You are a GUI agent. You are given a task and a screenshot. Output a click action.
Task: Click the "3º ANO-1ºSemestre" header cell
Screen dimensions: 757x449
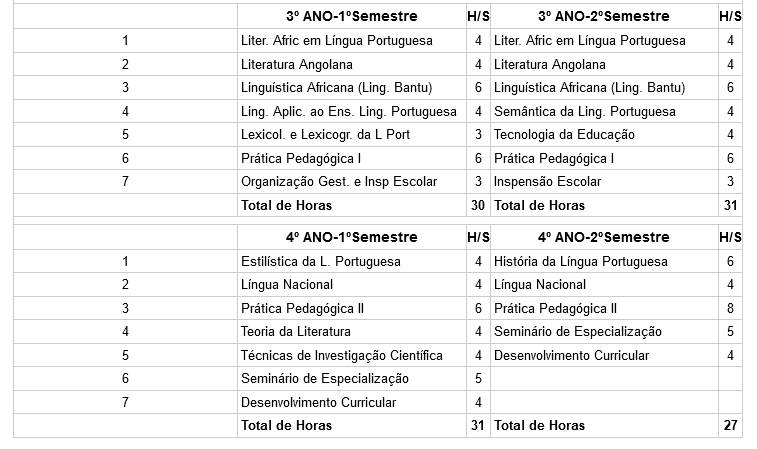point(351,17)
